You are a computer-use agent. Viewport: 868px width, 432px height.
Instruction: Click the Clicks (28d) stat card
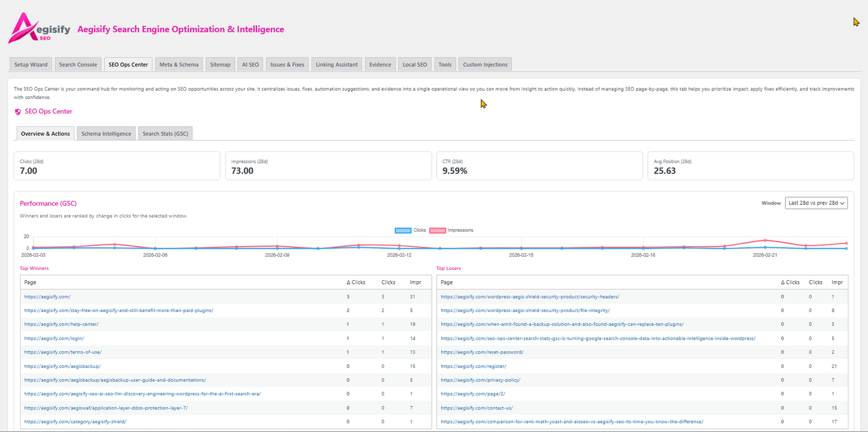117,166
